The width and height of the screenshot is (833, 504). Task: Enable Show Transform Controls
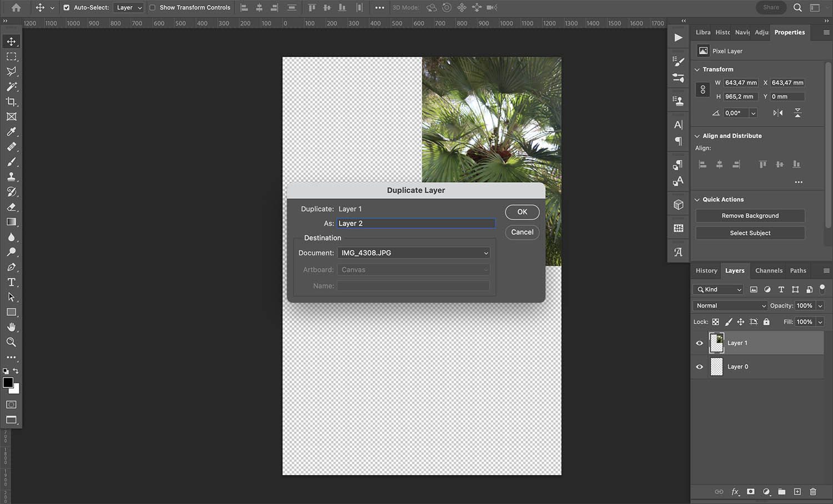point(153,7)
